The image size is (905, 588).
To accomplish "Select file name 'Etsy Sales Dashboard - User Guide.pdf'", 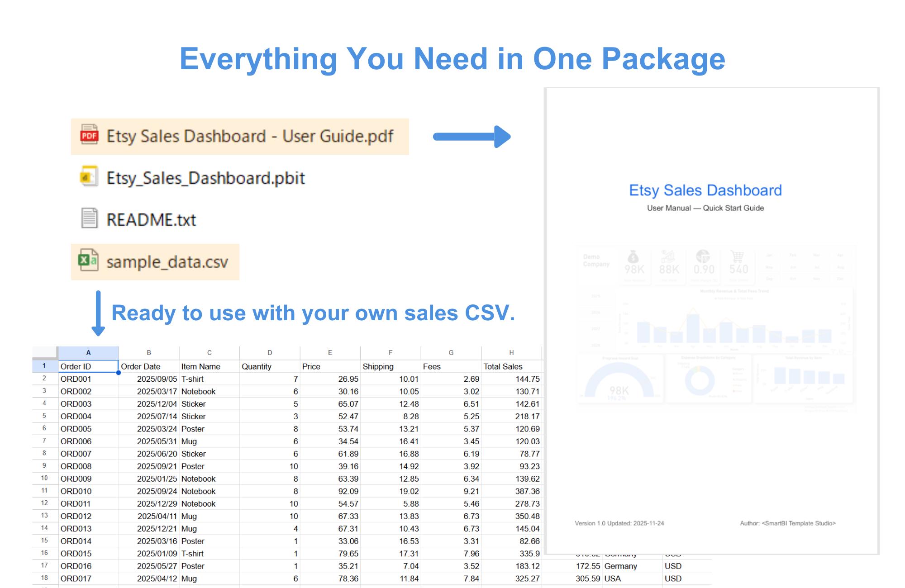I will tap(250, 136).
